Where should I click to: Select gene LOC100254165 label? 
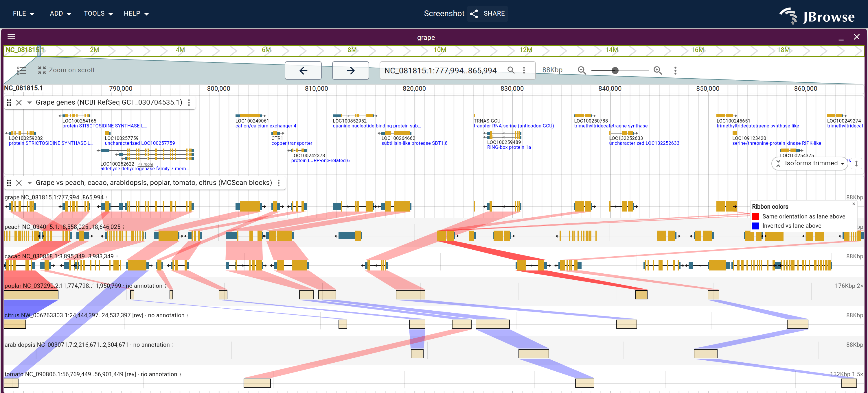pos(79,121)
